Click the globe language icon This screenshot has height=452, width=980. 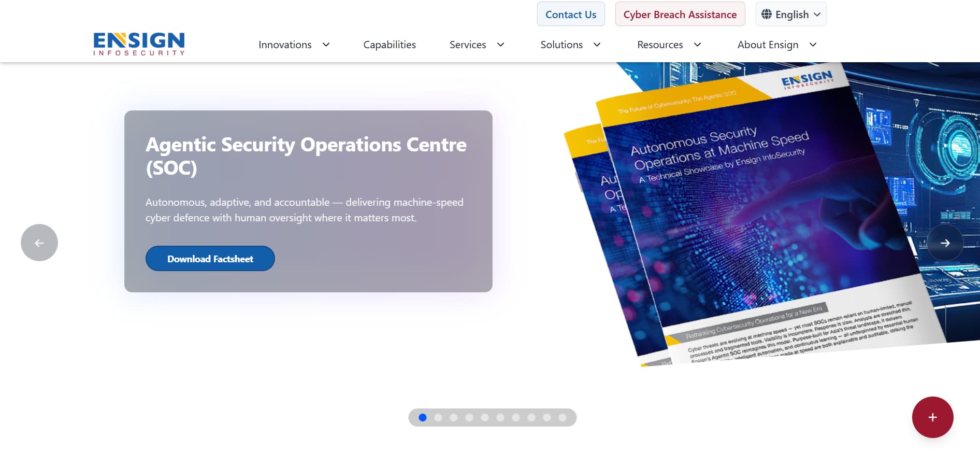tap(767, 14)
